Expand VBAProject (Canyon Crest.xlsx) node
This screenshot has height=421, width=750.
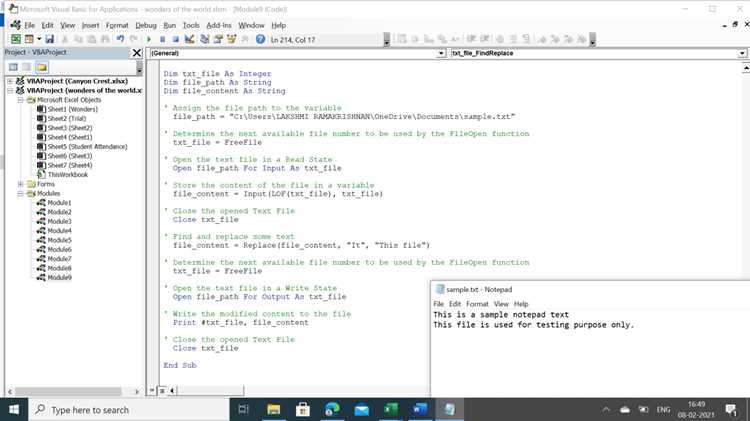[x=10, y=81]
